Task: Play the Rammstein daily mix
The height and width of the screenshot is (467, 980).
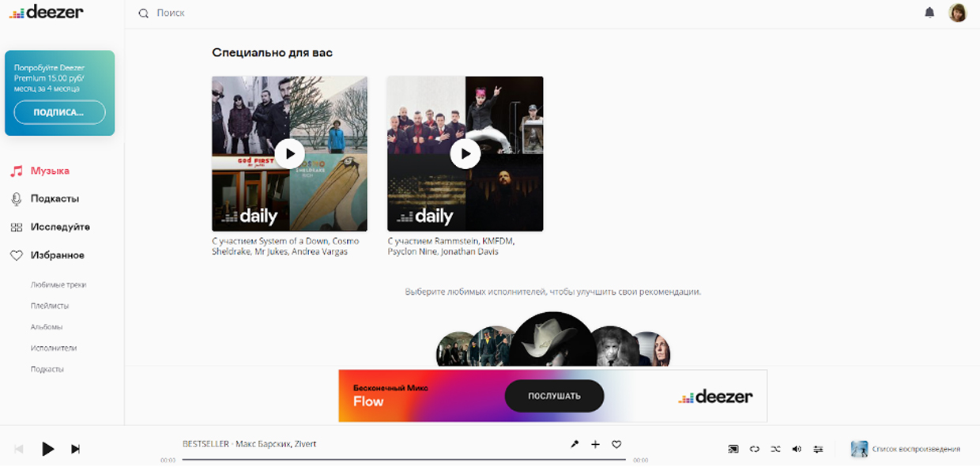Action: pos(465,153)
